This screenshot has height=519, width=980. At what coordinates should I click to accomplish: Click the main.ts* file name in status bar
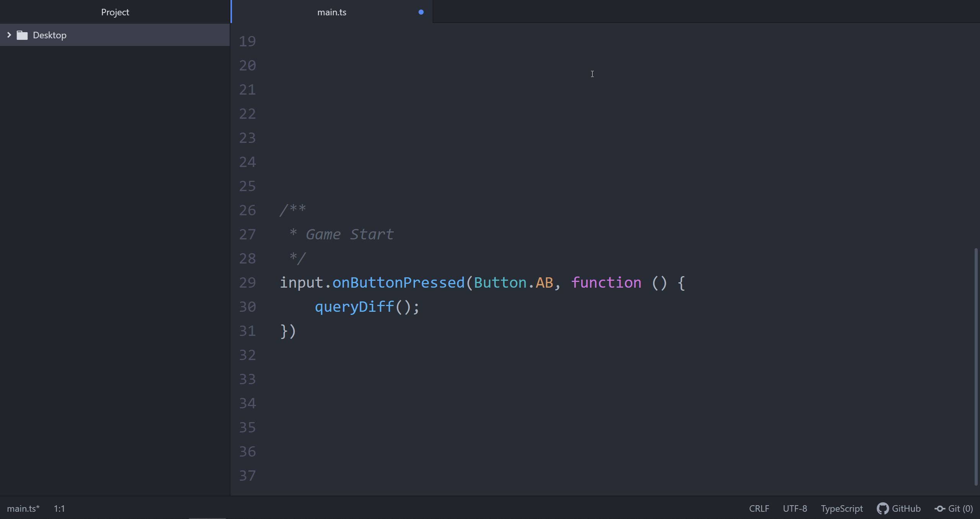(23, 508)
